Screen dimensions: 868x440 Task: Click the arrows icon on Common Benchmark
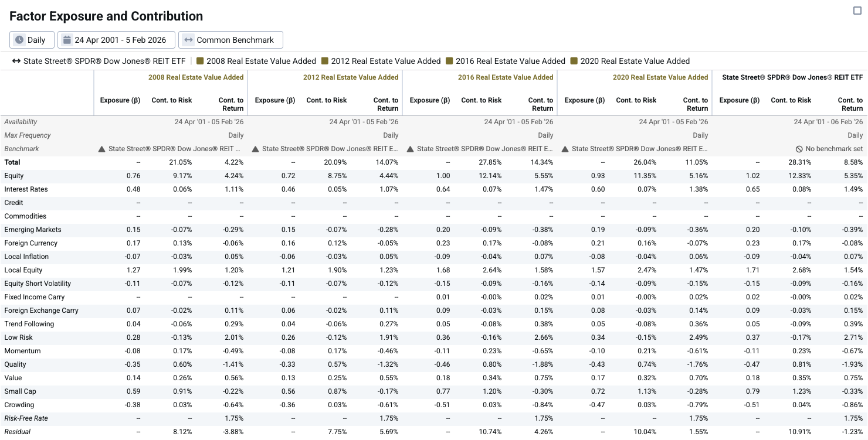tap(188, 40)
